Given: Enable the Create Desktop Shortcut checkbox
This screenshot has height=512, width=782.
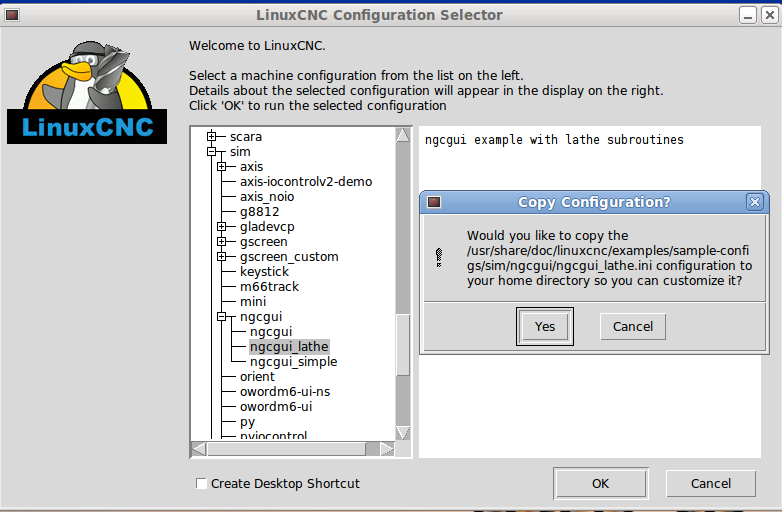Looking at the screenshot, I should (x=202, y=484).
